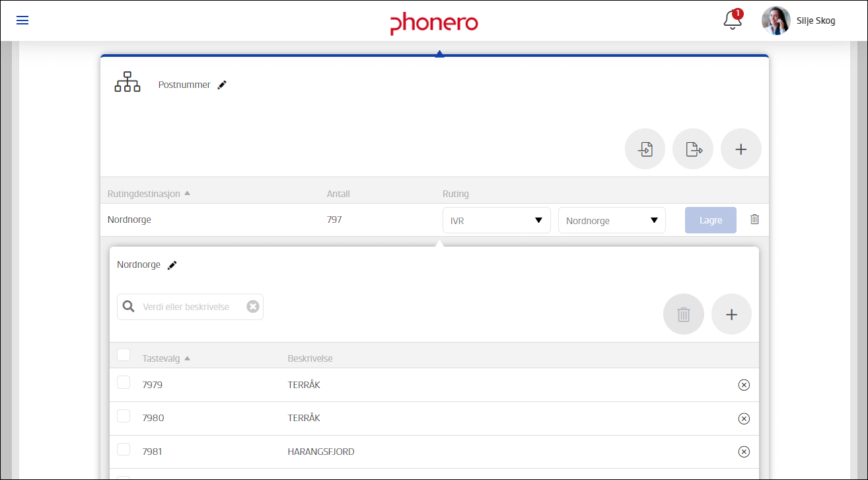Click the Phonero logo

[434, 22]
